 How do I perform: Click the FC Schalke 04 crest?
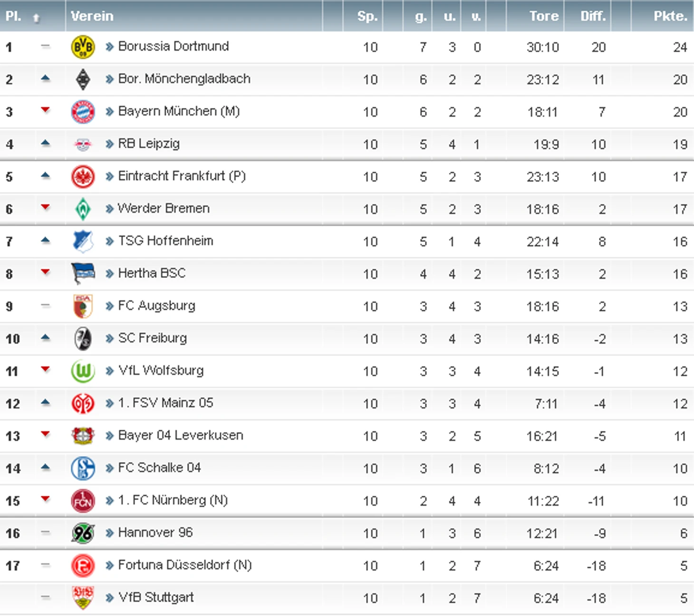click(83, 468)
